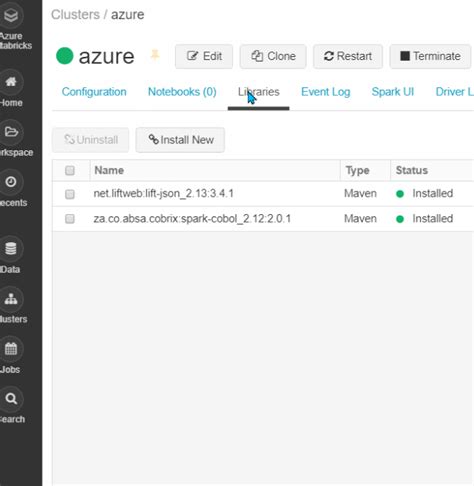Open Azure Databricks logo in sidebar
474x486 pixels.
click(x=11, y=16)
